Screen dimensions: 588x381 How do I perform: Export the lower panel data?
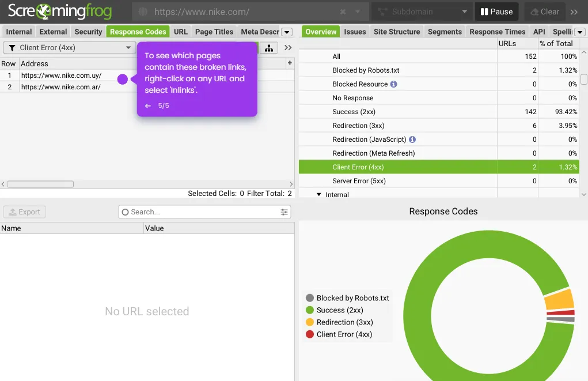(x=25, y=212)
